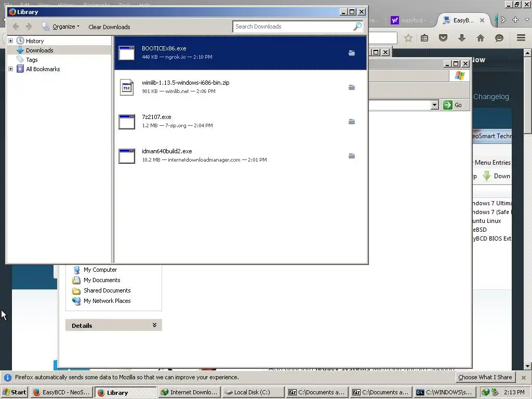Switch to the EasyB... Firefox tab
The height and width of the screenshot is (399, 532).
(x=463, y=20)
